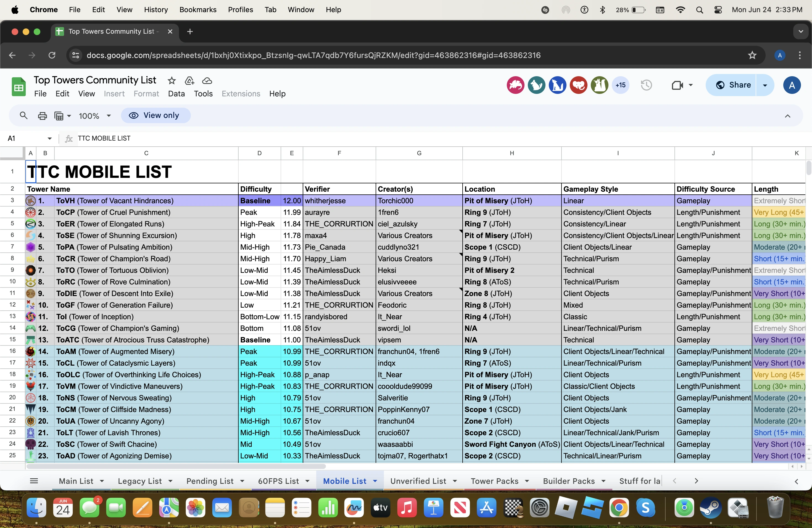Open the Data menu

coord(176,94)
